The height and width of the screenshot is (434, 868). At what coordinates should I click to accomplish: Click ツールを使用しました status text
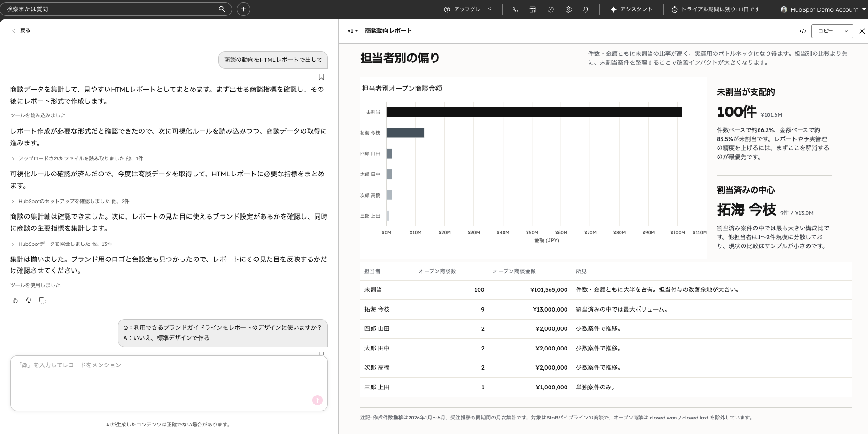(35, 285)
